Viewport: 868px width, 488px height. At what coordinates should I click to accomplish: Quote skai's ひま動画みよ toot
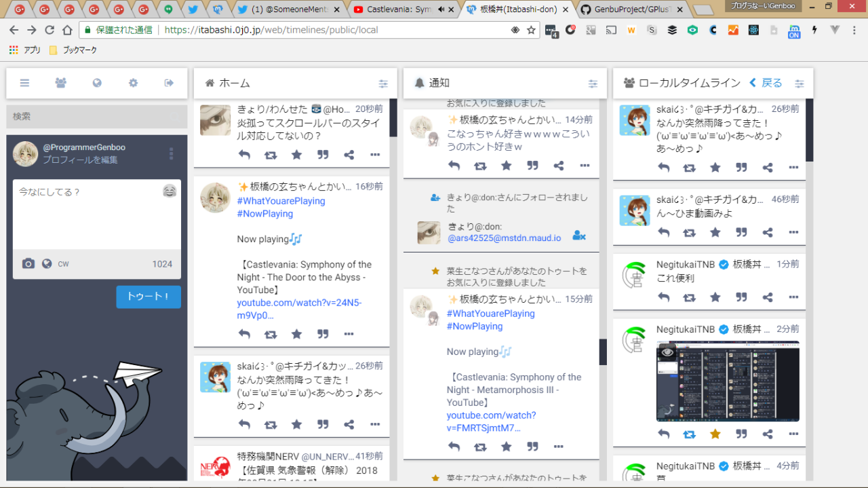(x=741, y=232)
